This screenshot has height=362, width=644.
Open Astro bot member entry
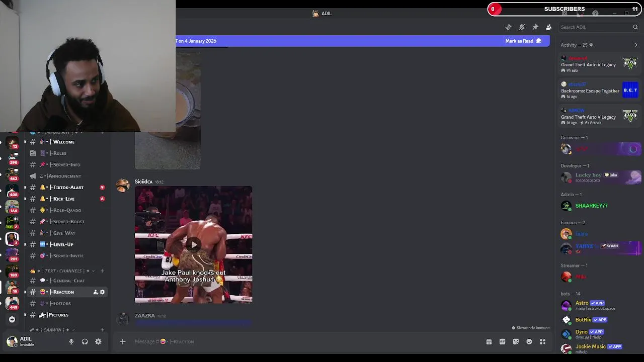tap(599, 305)
